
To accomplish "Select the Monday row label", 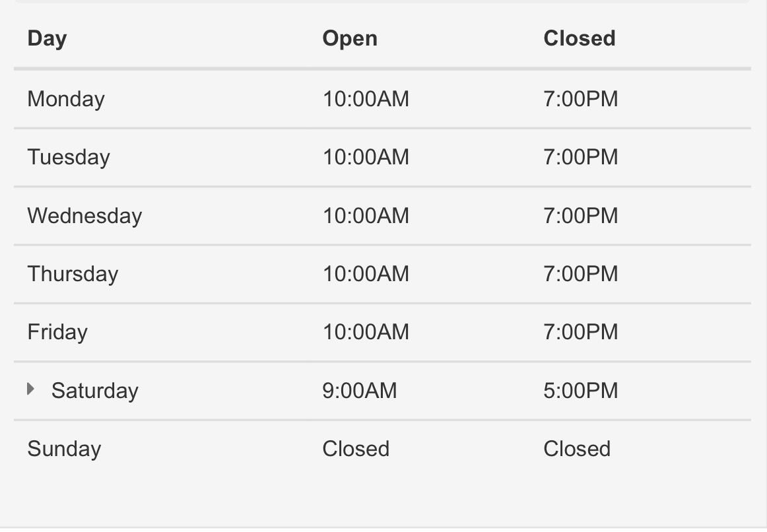I will coord(66,99).
